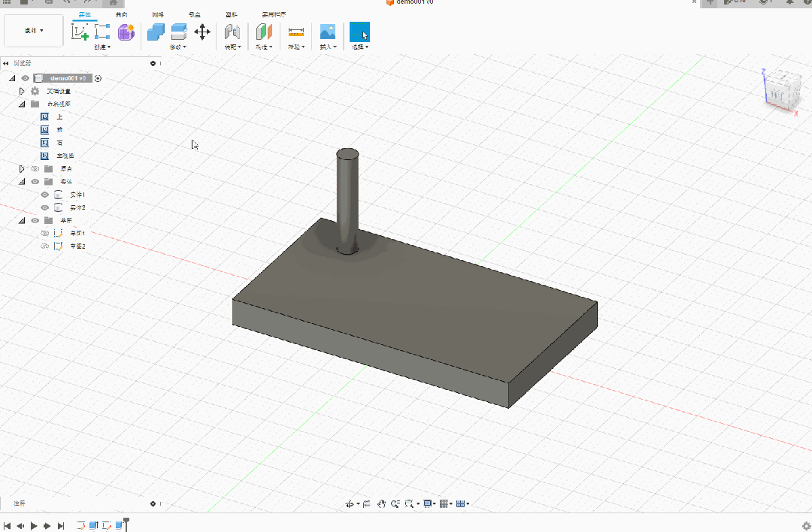Click last extrude feature in timeline
Viewport: 812px width, 532px height.
tap(119, 525)
